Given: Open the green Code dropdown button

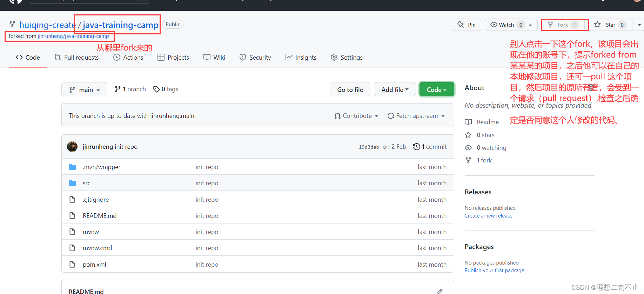Looking at the screenshot, I should (437, 89).
